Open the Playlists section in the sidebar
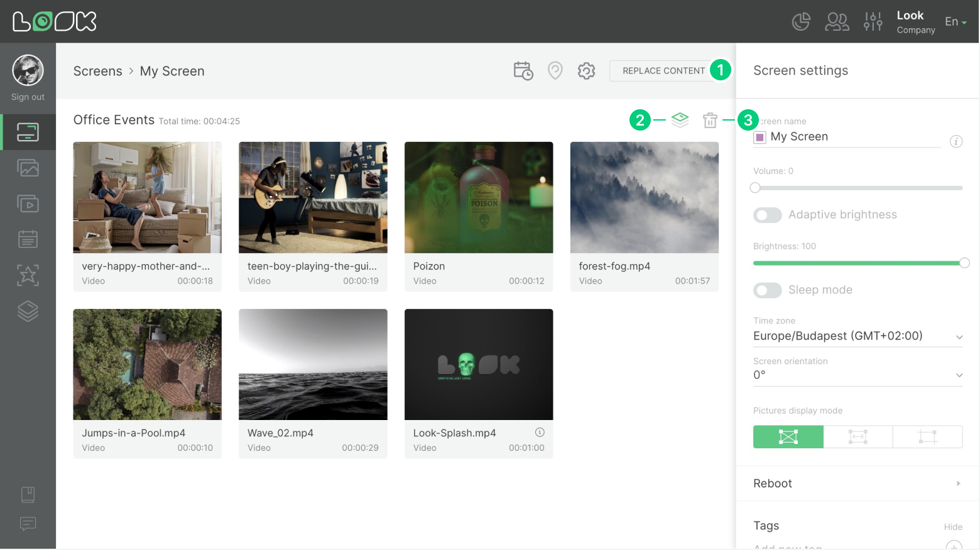The width and height of the screenshot is (980, 550). coord(28,203)
